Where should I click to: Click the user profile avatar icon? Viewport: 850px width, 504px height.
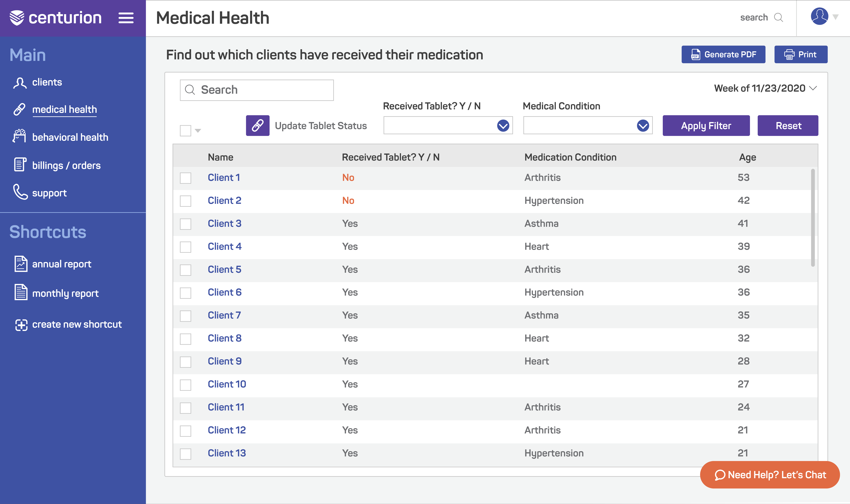coord(819,16)
